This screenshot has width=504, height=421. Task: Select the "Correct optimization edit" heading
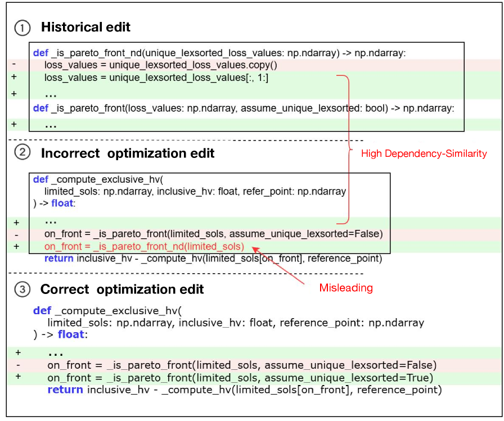point(122,289)
